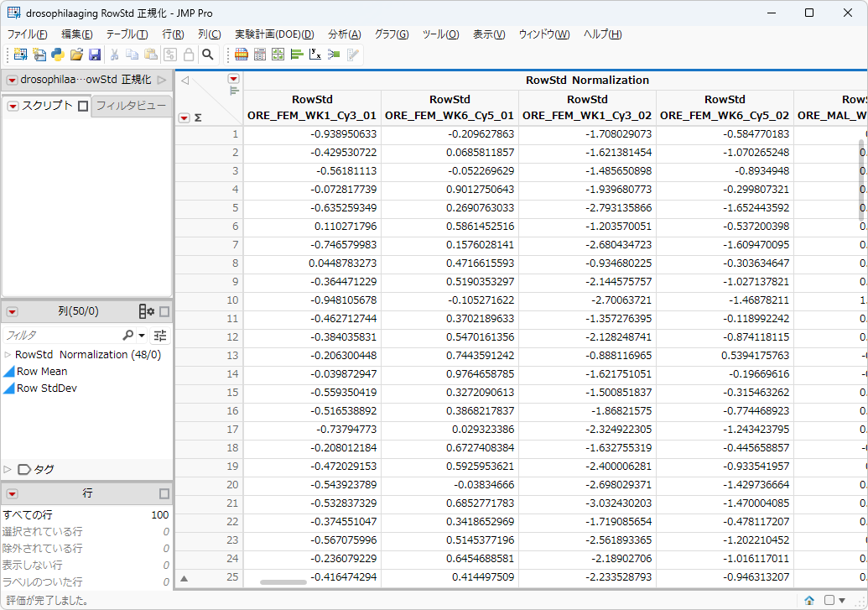Toggle the square box in 列 panel header
Image resolution: width=868 pixels, height=610 pixels.
pyautogui.click(x=164, y=312)
